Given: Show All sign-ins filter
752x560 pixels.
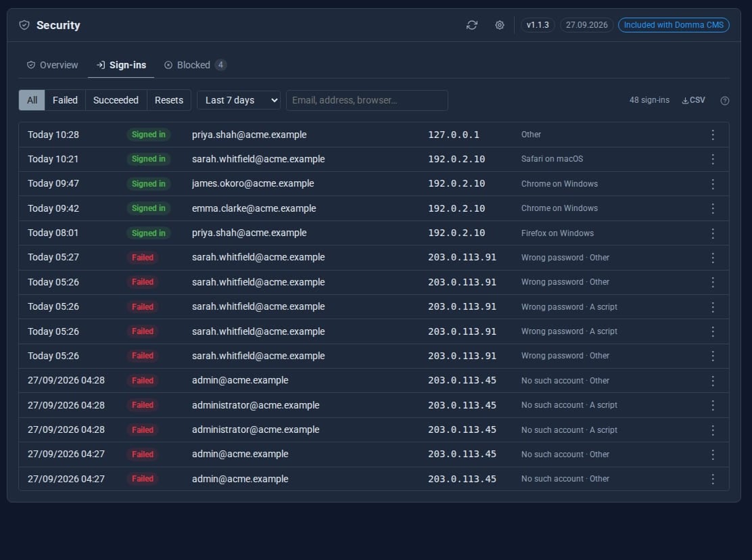Looking at the screenshot, I should point(32,100).
